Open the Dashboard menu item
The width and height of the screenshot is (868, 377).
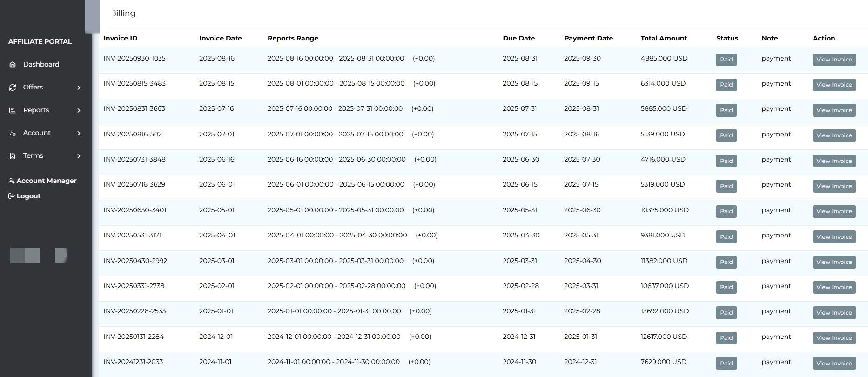41,64
